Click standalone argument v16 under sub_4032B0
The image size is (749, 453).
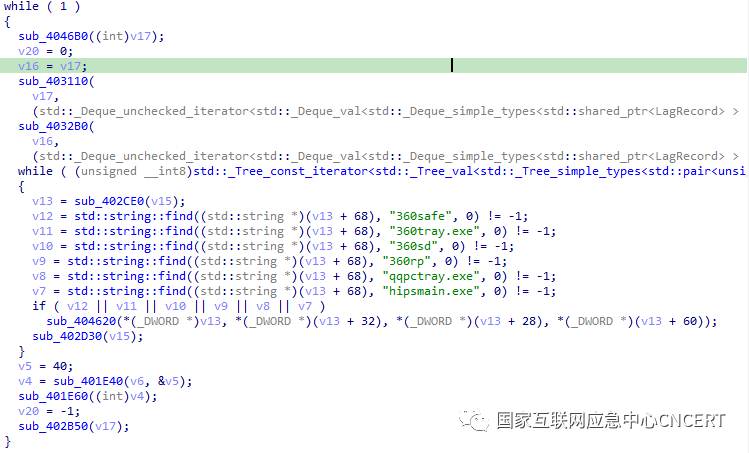click(43, 141)
